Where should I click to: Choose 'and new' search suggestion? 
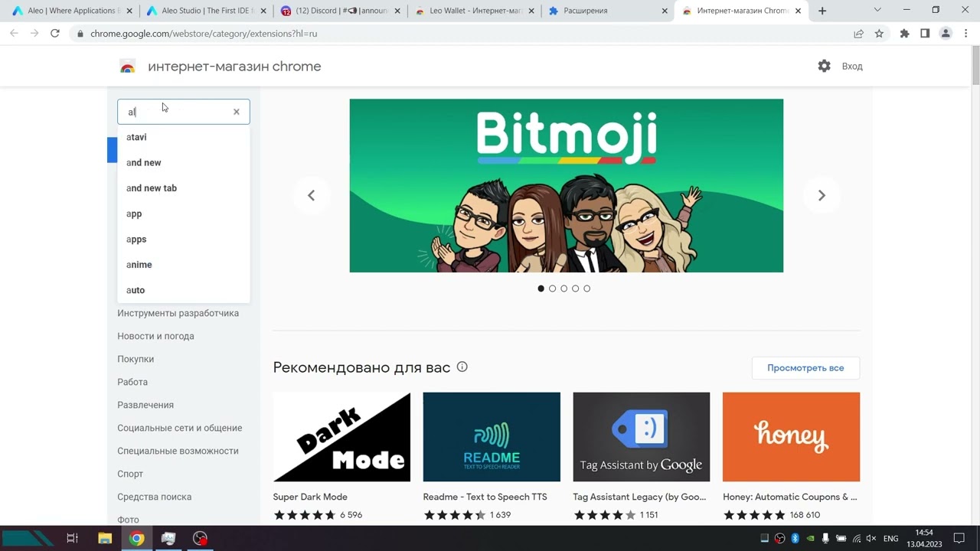click(184, 162)
